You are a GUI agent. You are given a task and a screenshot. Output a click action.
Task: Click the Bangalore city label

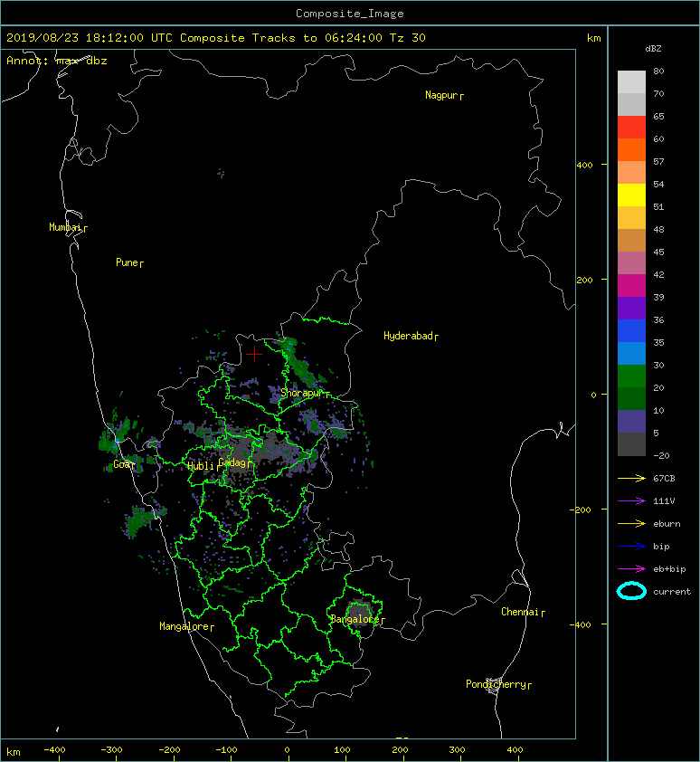pyautogui.click(x=355, y=619)
